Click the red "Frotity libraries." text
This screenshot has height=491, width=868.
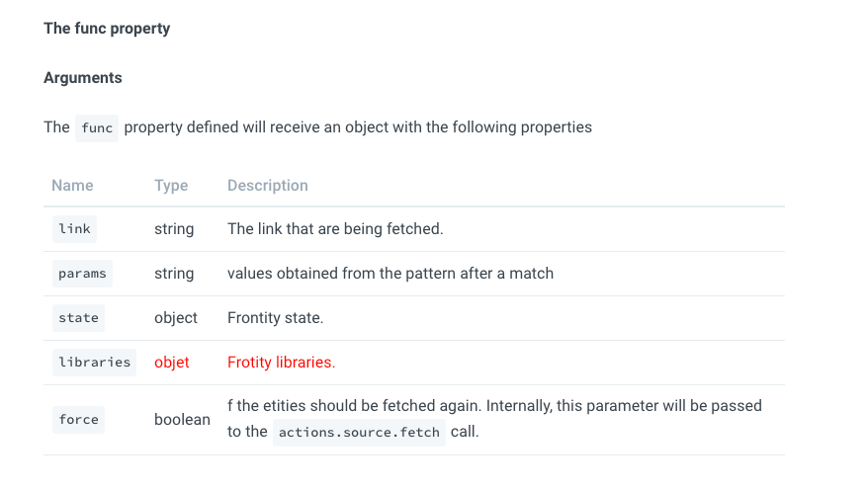[x=282, y=363]
